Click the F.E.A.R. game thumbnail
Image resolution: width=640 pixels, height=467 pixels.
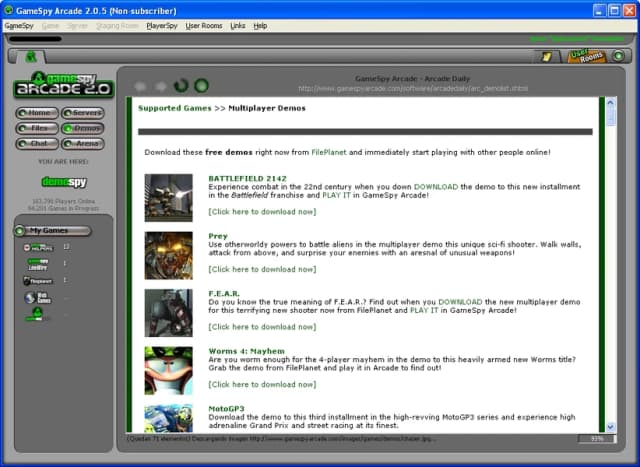(169, 313)
